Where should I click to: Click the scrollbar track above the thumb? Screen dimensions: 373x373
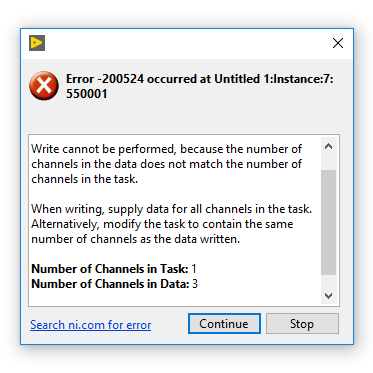[328, 162]
